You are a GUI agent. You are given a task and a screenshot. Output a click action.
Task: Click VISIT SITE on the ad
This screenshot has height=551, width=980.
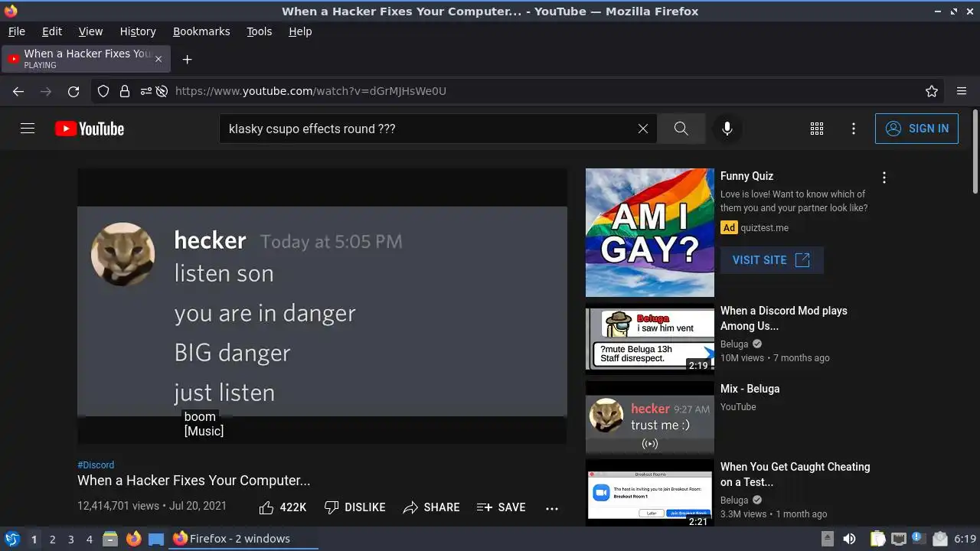(772, 260)
